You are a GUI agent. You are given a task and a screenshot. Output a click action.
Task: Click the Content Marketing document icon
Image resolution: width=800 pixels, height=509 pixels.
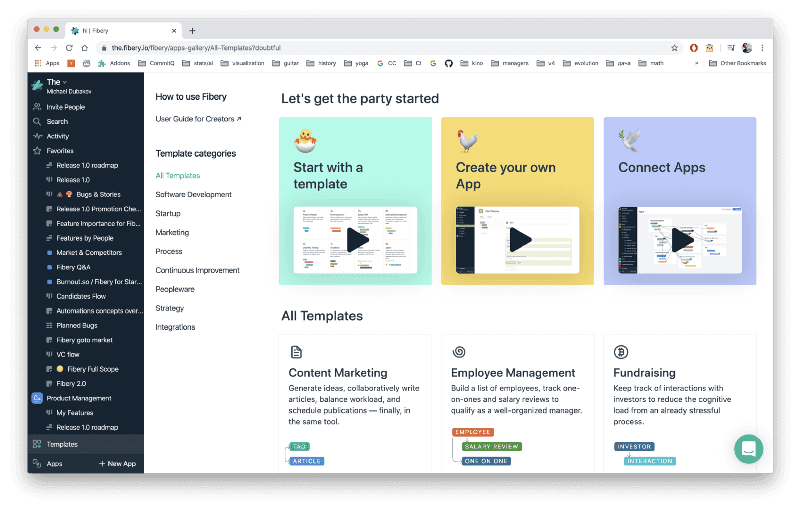click(296, 352)
